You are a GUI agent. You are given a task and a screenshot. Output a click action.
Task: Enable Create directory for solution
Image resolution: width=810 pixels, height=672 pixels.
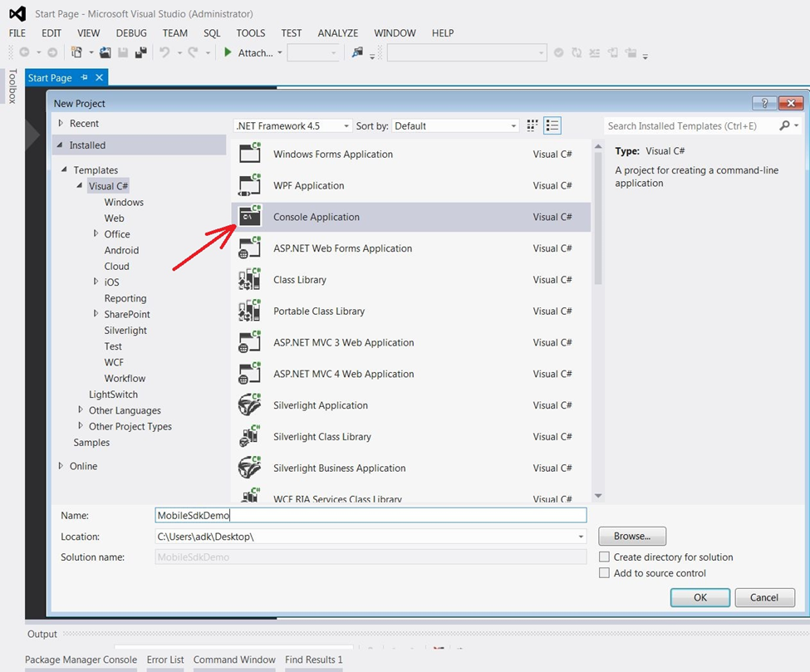click(604, 557)
